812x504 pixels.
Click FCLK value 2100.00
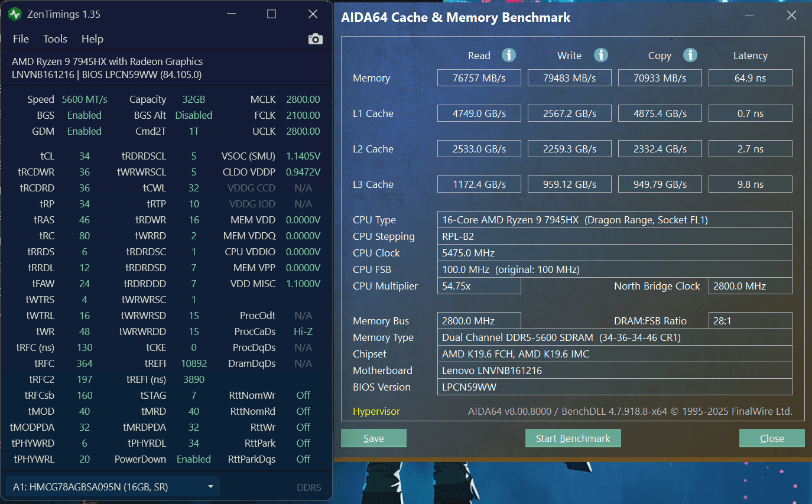click(x=303, y=115)
